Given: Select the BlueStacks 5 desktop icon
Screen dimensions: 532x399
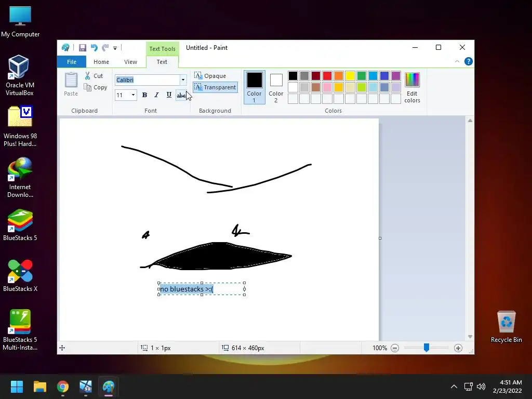Looking at the screenshot, I should click(20, 224).
